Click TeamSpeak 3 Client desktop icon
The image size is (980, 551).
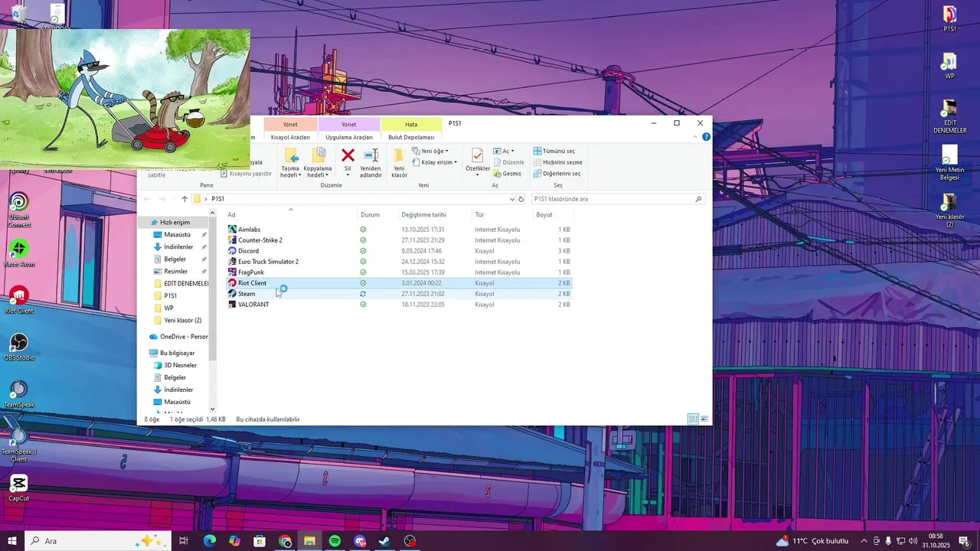(18, 444)
